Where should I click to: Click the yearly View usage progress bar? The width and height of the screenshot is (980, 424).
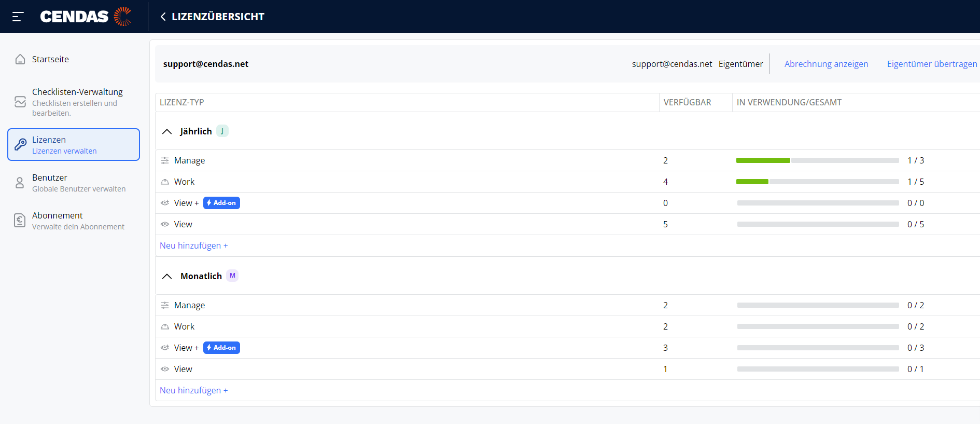(x=817, y=224)
